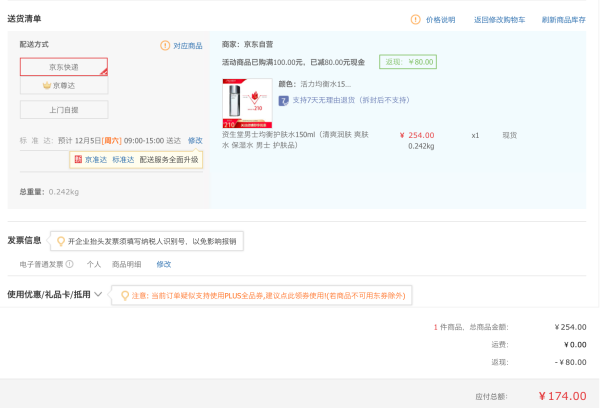Image resolution: width=600 pixels, height=408 pixels.
Task: Click the lightbulb icon in invoice tip
Action: click(60, 241)
